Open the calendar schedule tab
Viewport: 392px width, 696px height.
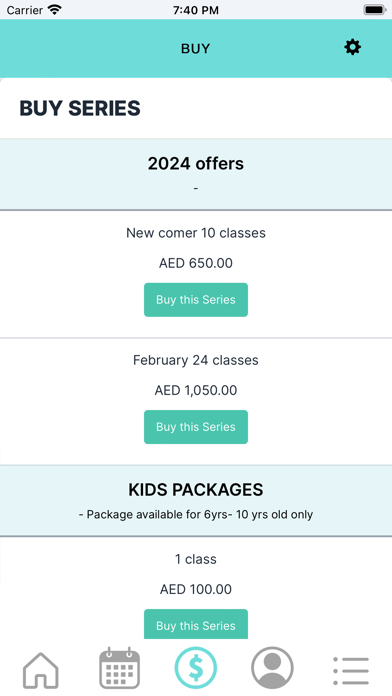(x=119, y=668)
